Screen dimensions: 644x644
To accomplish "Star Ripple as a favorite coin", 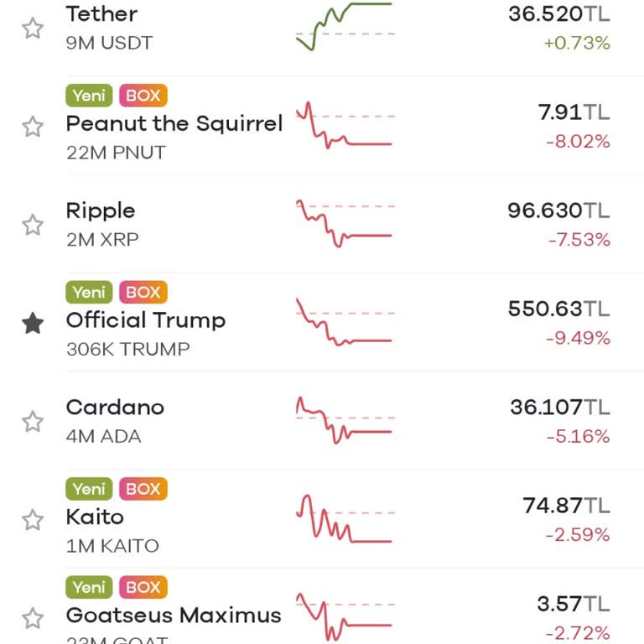I will (33, 225).
